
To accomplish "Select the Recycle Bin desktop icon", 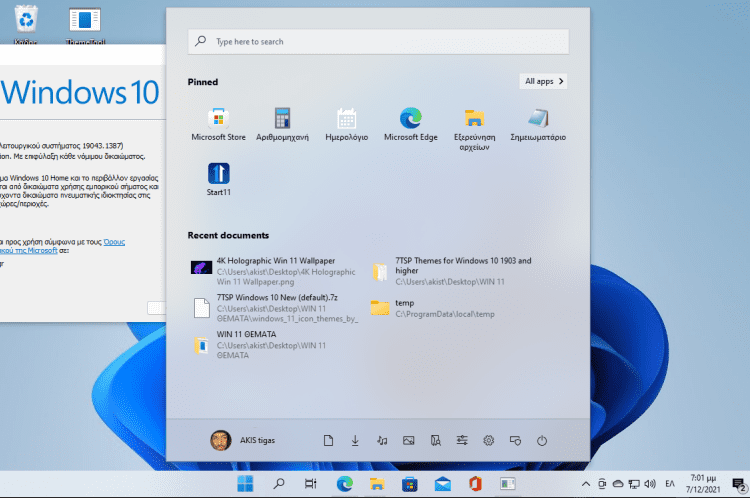I will (26, 24).
